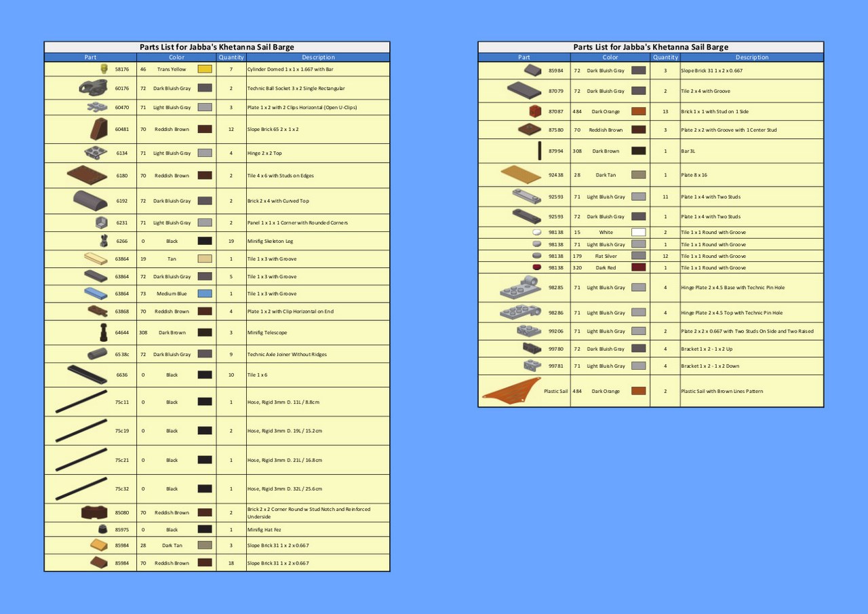Viewport: 868px width, 614px height.
Task: Click the Tile 4 x 6 part image 6180
Action: [x=87, y=175]
